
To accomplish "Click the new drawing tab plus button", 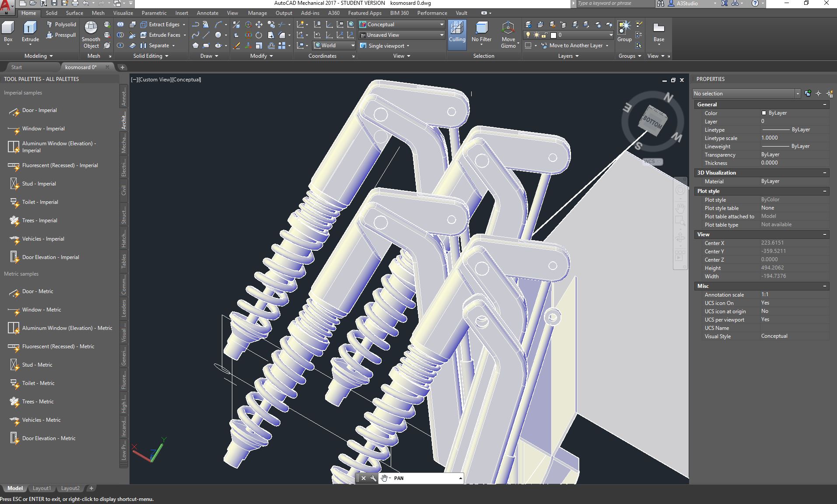I will point(123,67).
